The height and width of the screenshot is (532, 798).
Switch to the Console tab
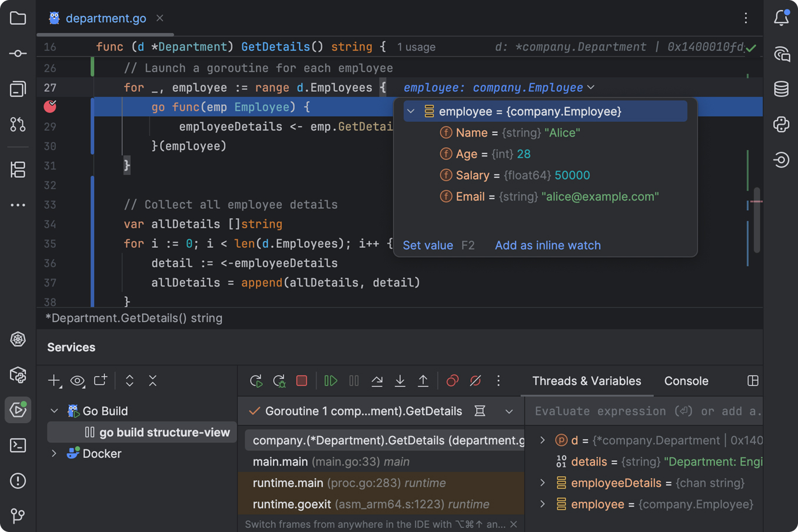[686, 381]
